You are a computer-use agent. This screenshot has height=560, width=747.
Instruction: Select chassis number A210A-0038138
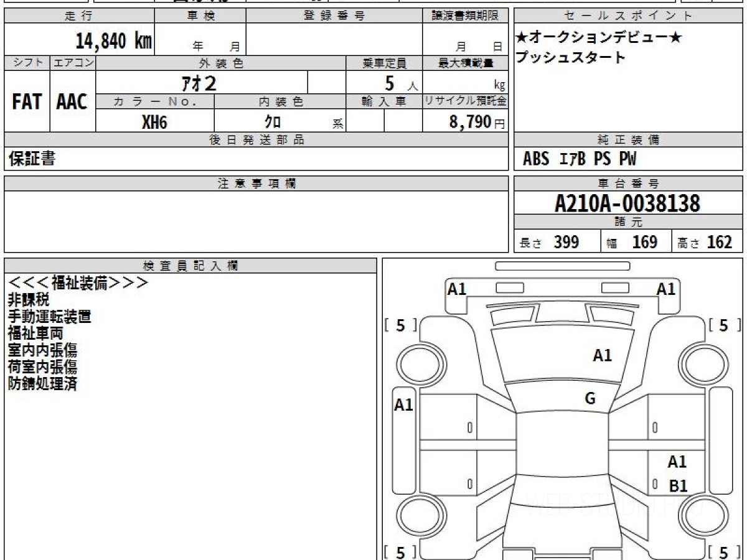coord(627,203)
